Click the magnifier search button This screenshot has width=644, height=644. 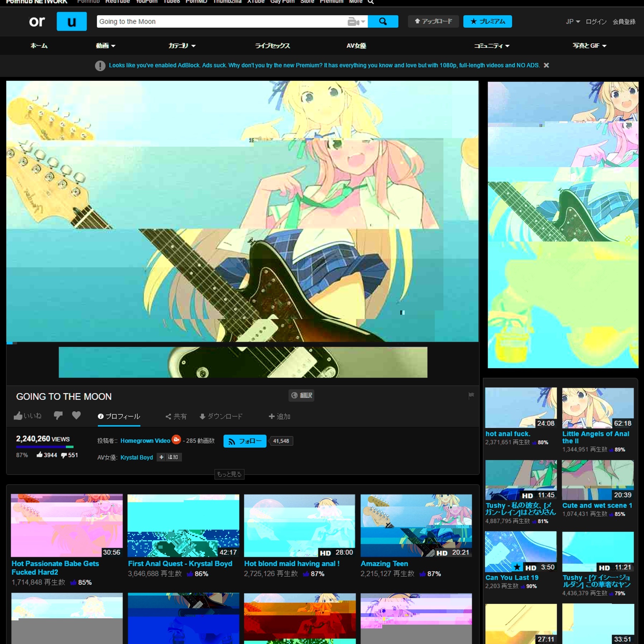(383, 21)
